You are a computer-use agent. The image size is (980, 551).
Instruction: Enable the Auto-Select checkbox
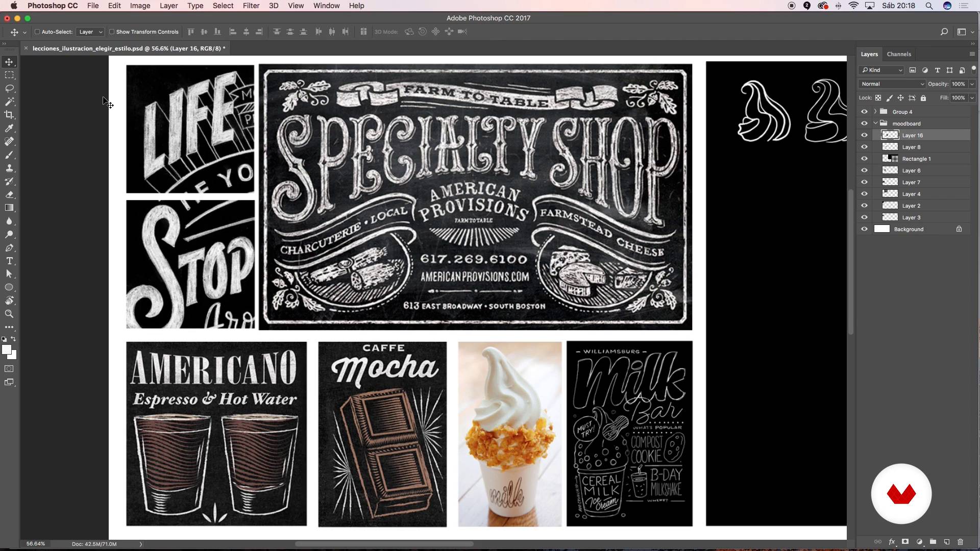tap(37, 32)
